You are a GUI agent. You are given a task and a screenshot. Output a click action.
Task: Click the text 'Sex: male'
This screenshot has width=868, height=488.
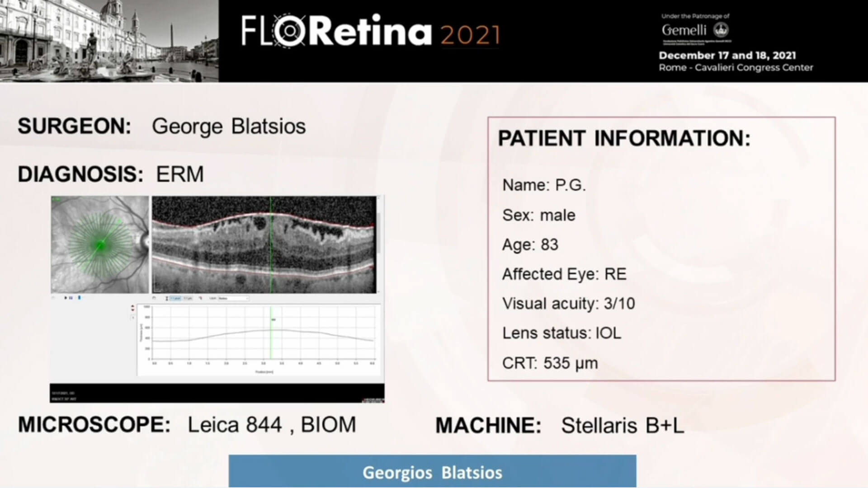coord(539,215)
